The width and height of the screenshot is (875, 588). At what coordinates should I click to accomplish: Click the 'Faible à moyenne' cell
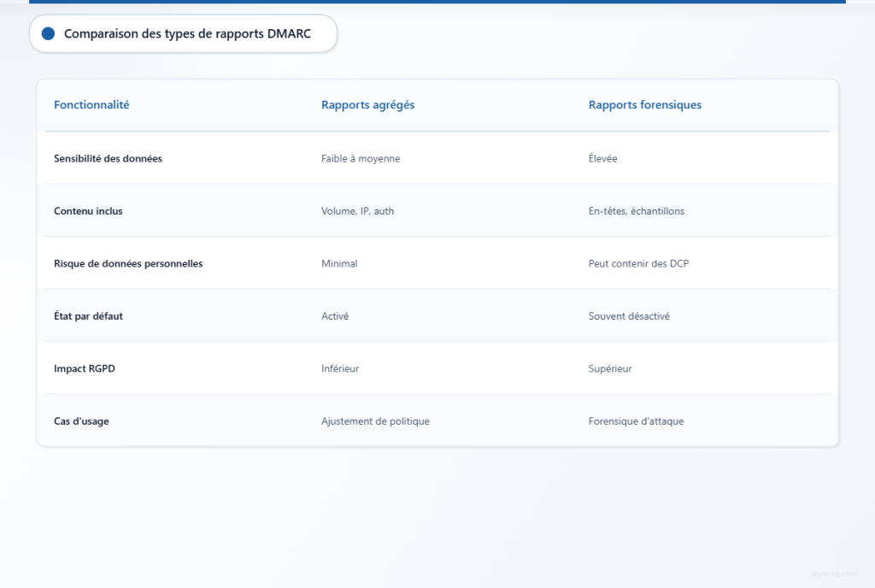pos(361,158)
